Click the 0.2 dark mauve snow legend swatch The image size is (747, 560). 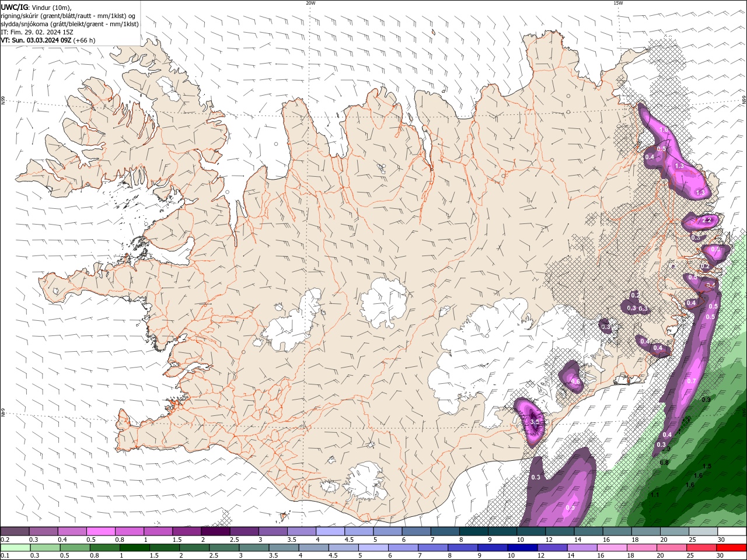(15, 531)
